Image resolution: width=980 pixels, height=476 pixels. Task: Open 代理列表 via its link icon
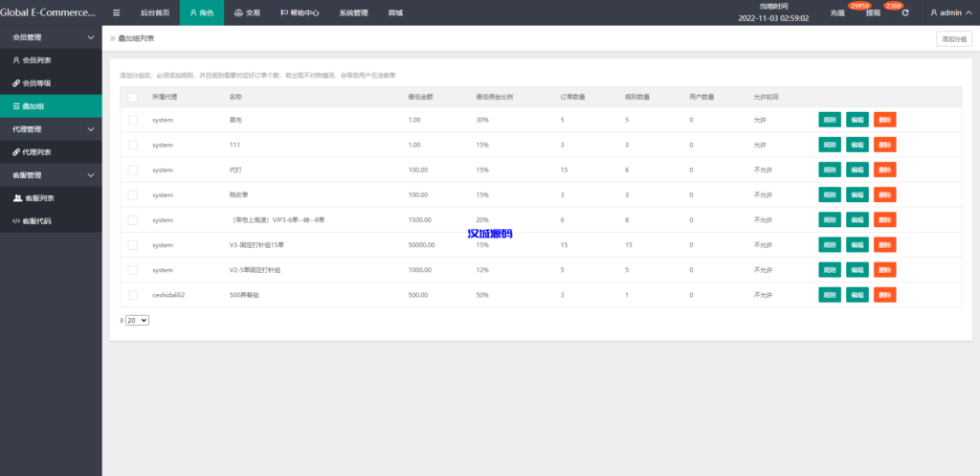(16, 152)
